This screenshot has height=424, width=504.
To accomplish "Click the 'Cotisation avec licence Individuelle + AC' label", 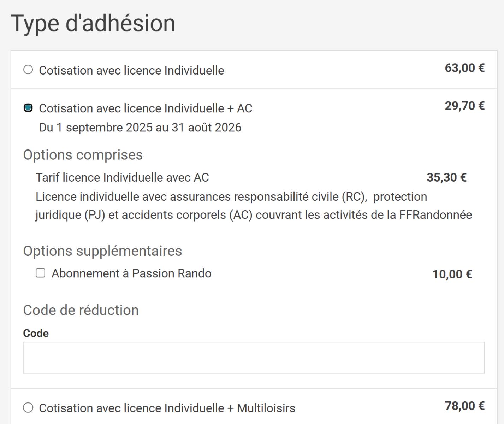I will pos(146,108).
